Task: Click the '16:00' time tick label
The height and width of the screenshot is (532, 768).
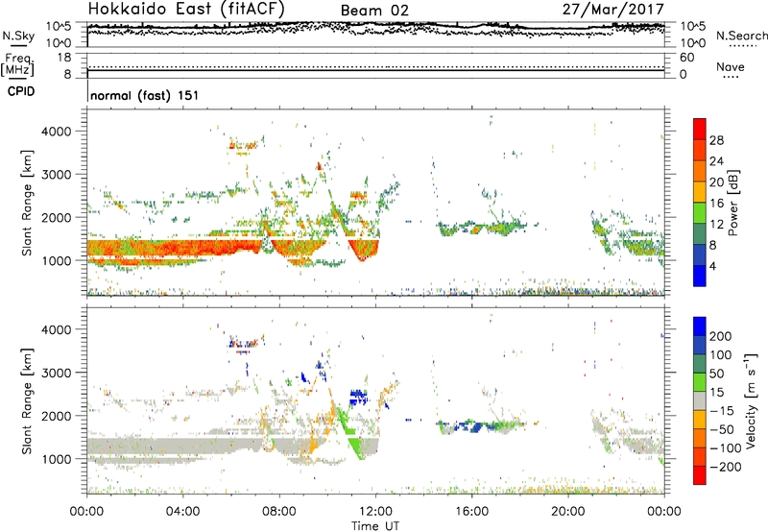Action: tap(471, 512)
